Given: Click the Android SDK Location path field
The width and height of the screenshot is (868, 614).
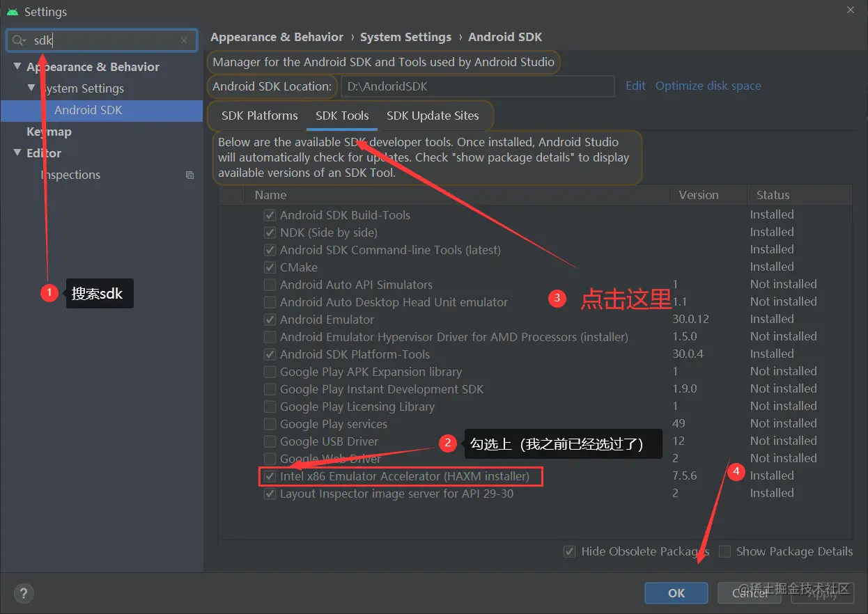Looking at the screenshot, I should [x=478, y=86].
